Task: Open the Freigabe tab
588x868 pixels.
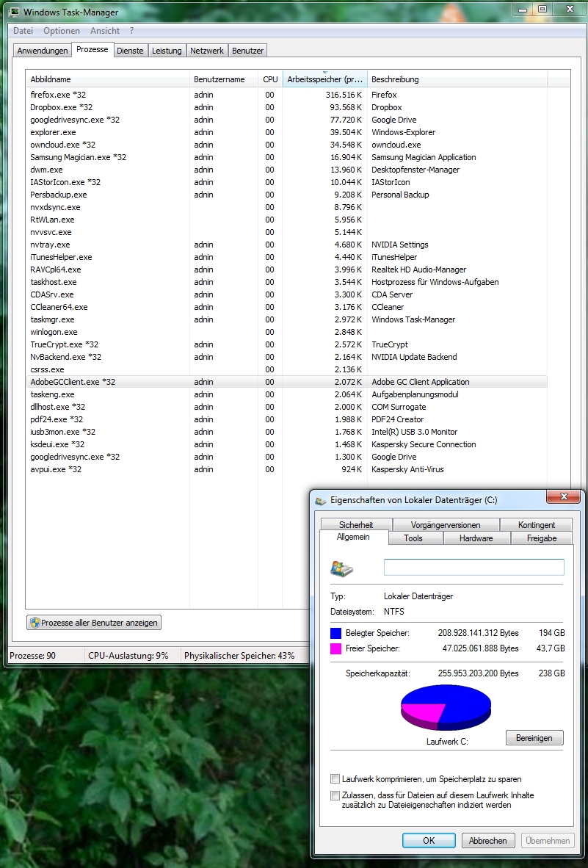Action: click(542, 538)
